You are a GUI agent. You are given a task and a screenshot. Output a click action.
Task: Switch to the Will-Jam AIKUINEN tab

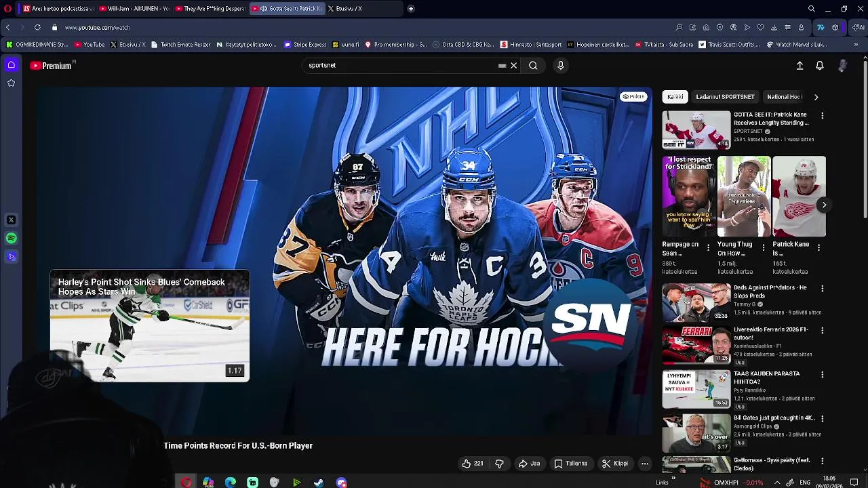point(134,9)
